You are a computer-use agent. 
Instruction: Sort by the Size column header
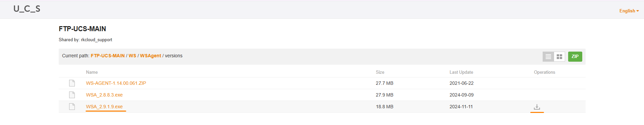pos(380,72)
